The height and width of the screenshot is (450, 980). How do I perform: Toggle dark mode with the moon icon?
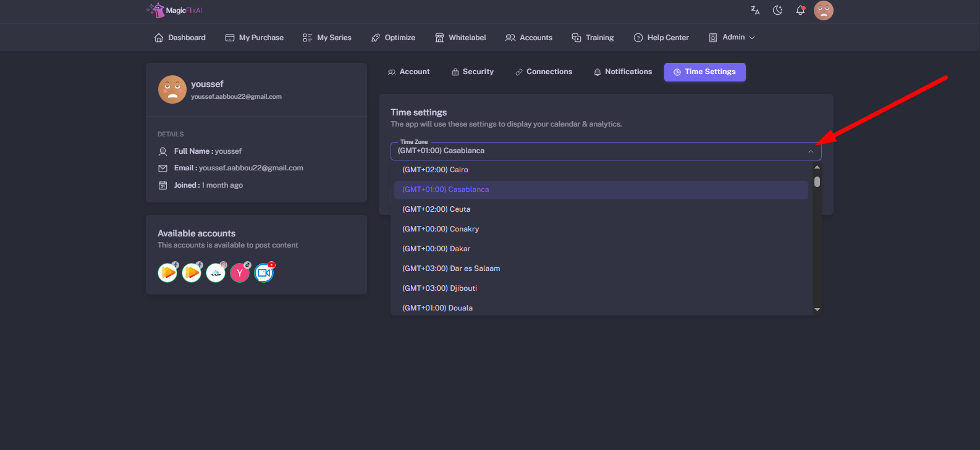coord(777,10)
